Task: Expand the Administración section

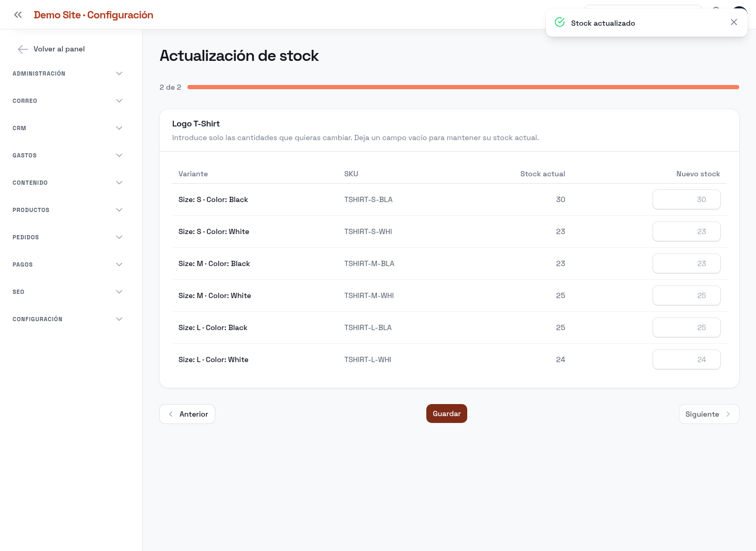Action: [67, 73]
